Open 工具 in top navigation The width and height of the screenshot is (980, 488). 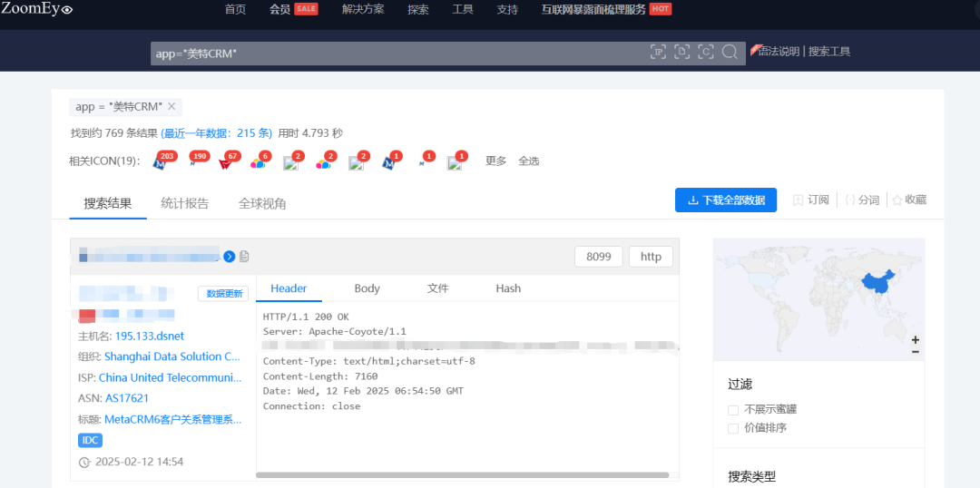(463, 9)
